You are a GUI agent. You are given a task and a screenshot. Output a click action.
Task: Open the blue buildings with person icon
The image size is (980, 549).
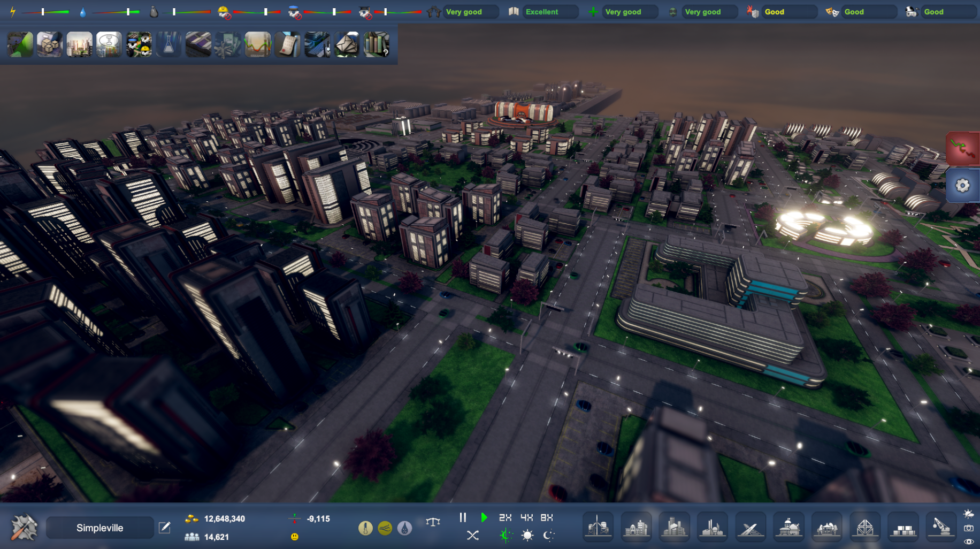pyautogui.click(x=317, y=44)
